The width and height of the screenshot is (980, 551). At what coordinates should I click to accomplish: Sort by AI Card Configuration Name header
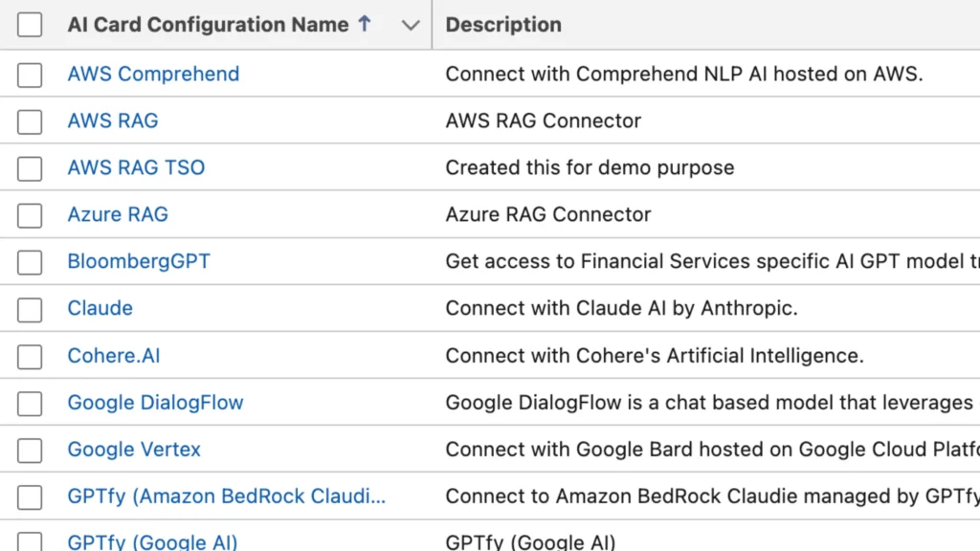coord(208,24)
